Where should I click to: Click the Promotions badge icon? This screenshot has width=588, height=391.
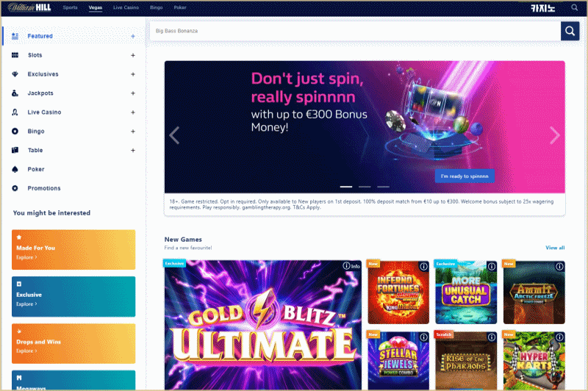[15, 188]
